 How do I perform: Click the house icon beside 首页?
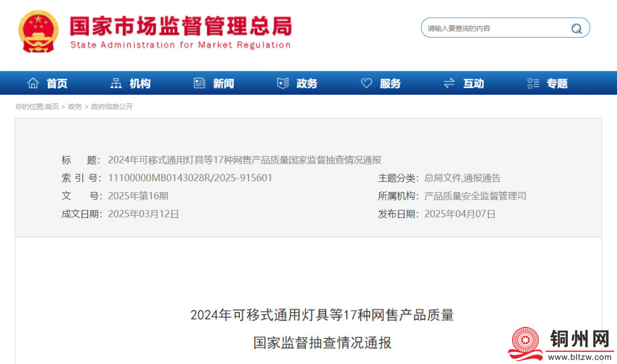(x=33, y=83)
